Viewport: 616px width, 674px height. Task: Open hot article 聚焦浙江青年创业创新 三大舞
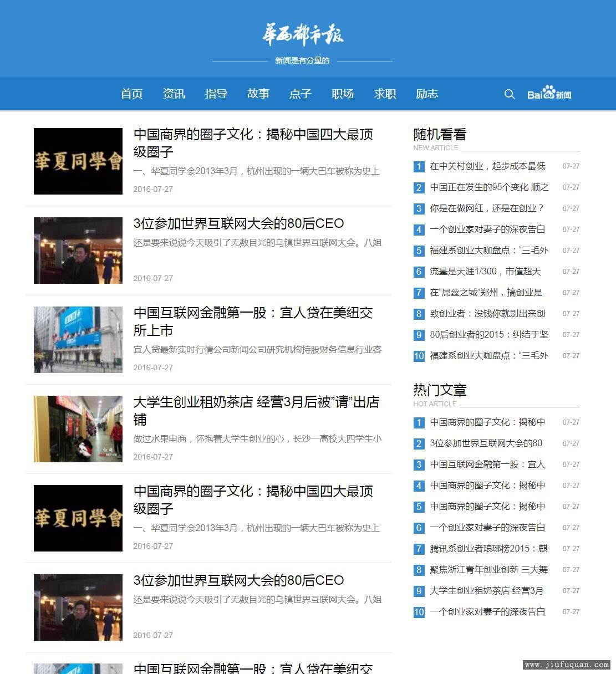pos(488,569)
